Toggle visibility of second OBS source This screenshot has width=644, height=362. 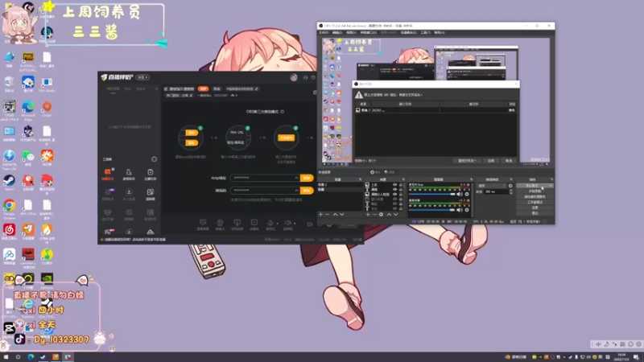tap(394, 190)
